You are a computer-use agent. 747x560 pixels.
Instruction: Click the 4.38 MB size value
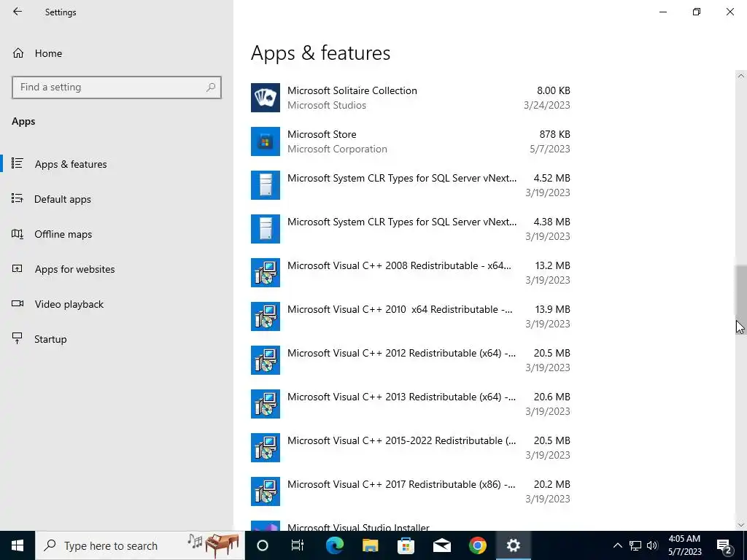pos(551,222)
